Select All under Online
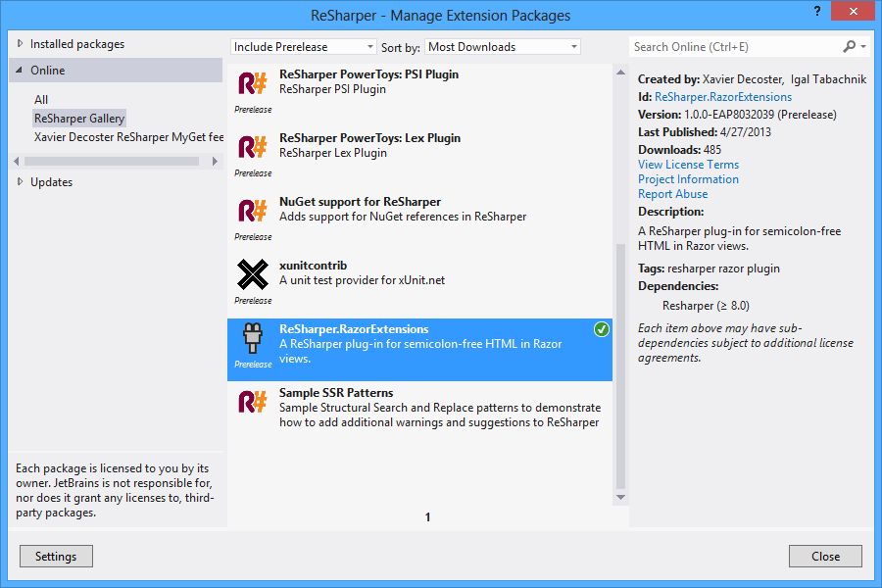 click(41, 100)
